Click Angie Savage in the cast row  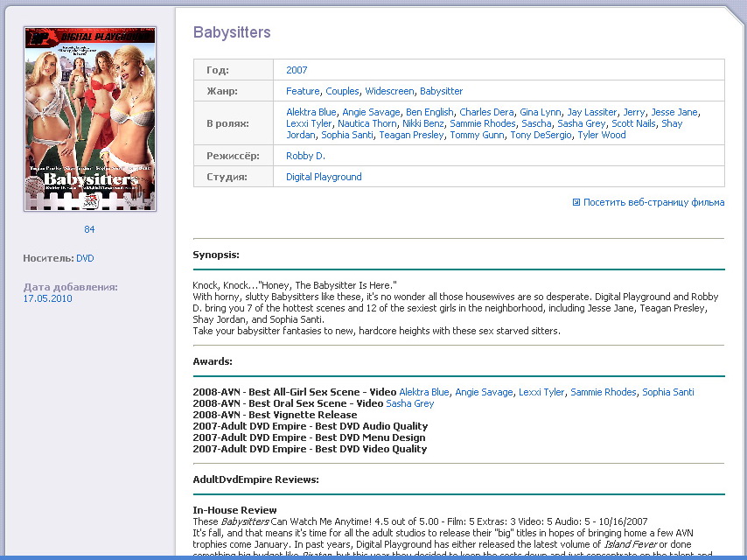(x=371, y=112)
